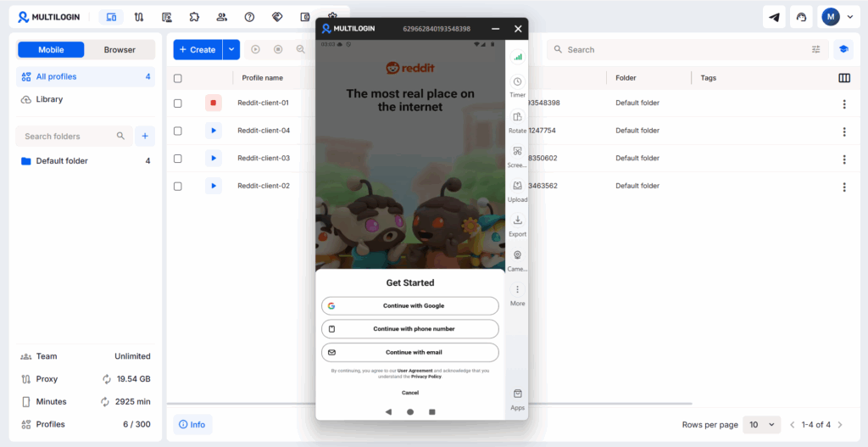Tap the Android back navigation button
The width and height of the screenshot is (868, 447).
click(x=388, y=412)
